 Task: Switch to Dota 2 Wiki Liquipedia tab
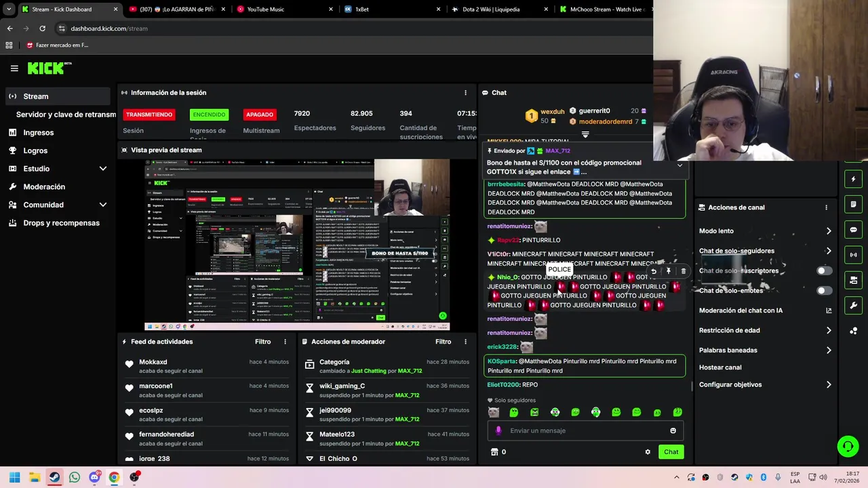click(500, 9)
